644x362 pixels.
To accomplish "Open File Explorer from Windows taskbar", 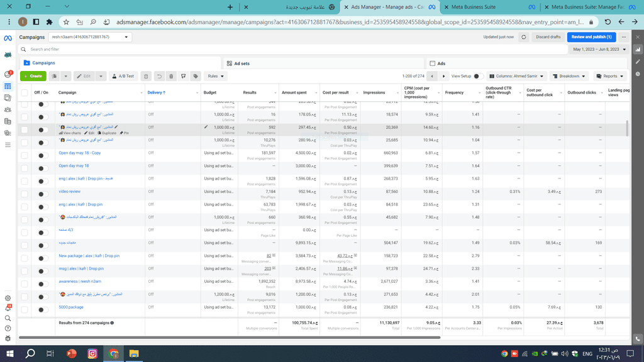I will [134, 353].
